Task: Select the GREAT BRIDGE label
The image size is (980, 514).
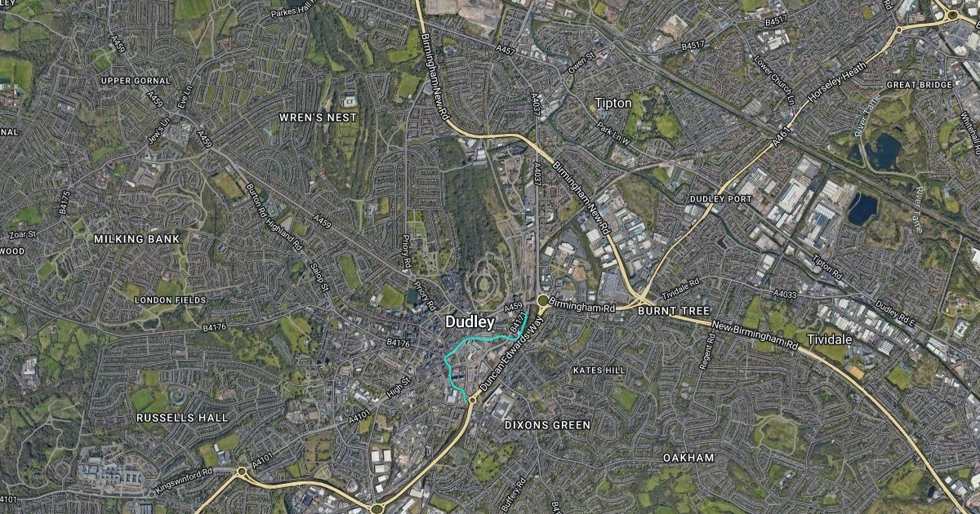Action: click(919, 85)
